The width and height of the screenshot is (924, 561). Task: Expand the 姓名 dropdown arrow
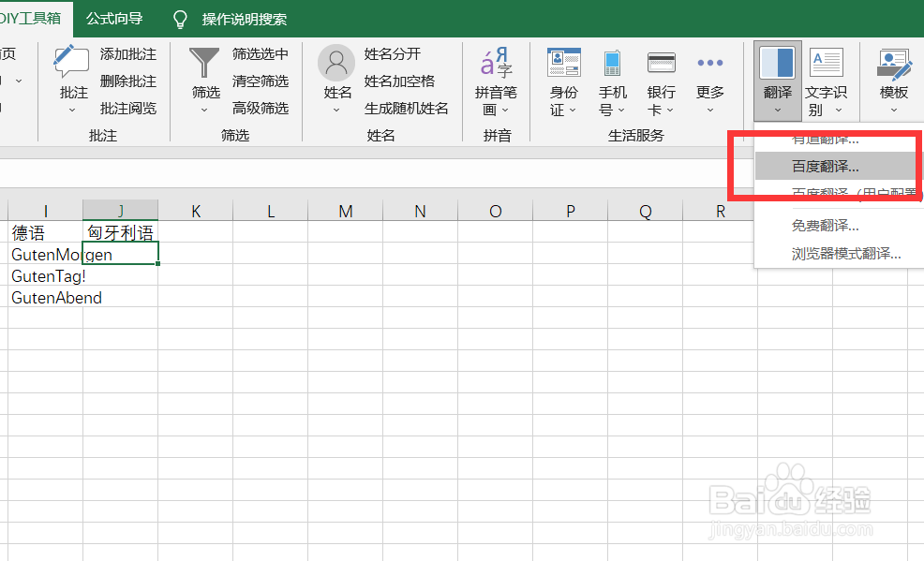coord(336,111)
